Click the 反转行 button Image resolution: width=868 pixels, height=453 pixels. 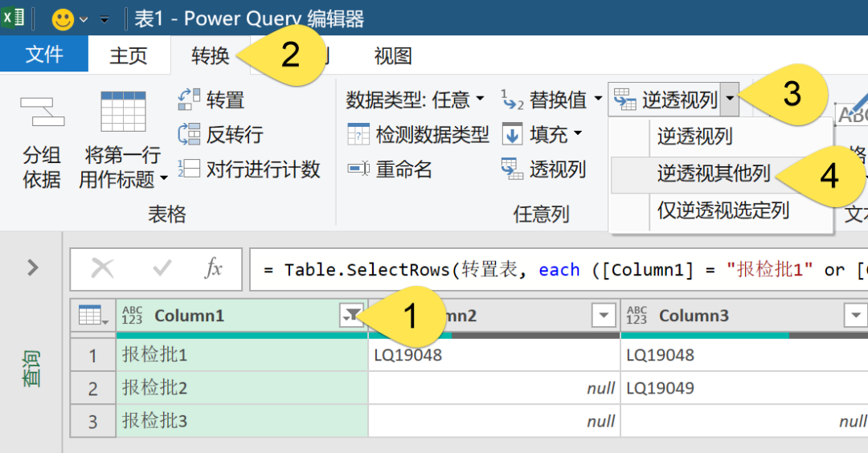pyautogui.click(x=220, y=134)
